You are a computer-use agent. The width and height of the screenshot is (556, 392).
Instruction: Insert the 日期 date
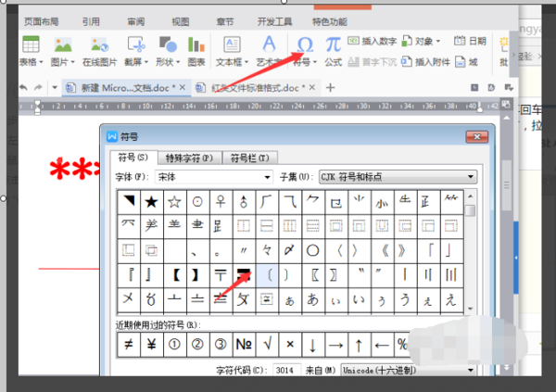(470, 41)
